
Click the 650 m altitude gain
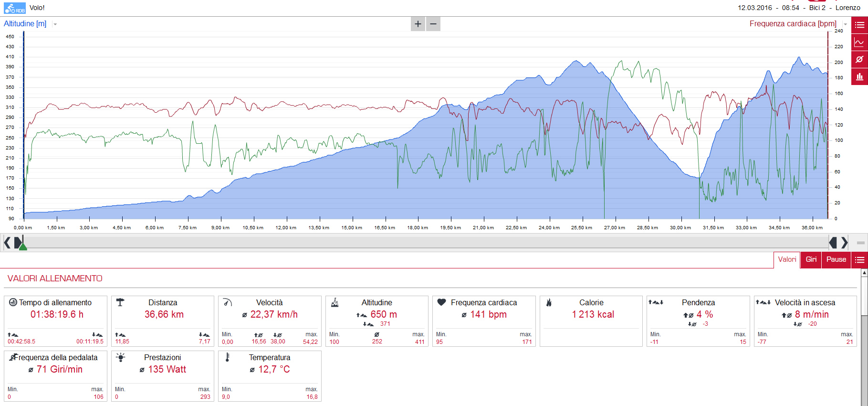click(x=384, y=314)
